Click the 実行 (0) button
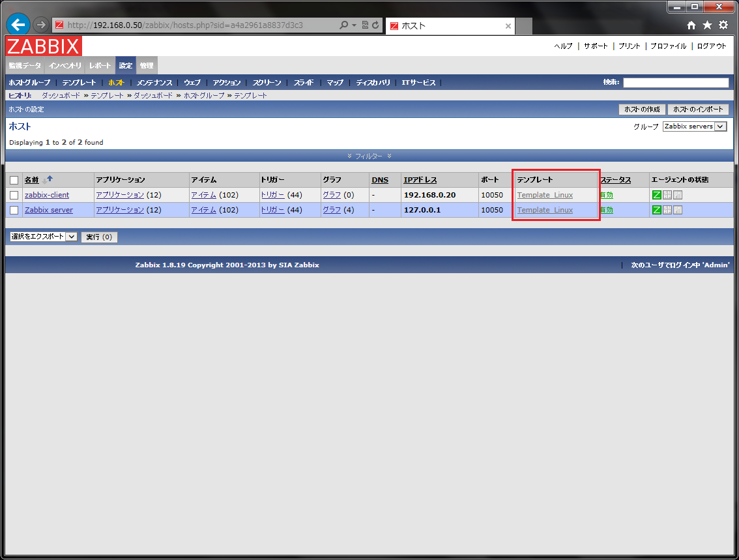Image resolution: width=739 pixels, height=560 pixels. (x=99, y=237)
